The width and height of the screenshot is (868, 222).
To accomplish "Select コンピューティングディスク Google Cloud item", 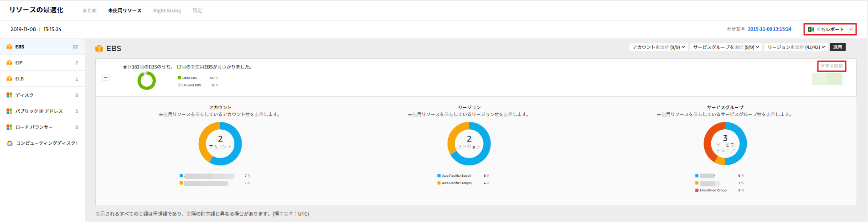I will coord(46,143).
